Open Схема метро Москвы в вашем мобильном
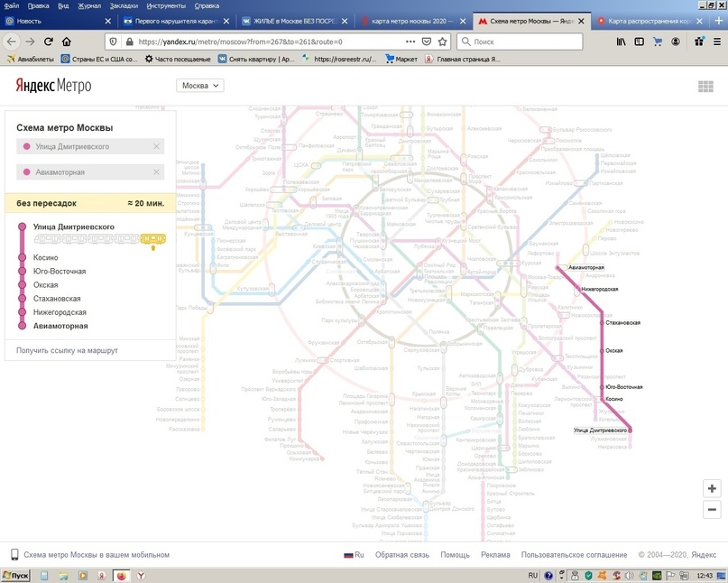Image resolution: width=728 pixels, height=583 pixels. 97,555
